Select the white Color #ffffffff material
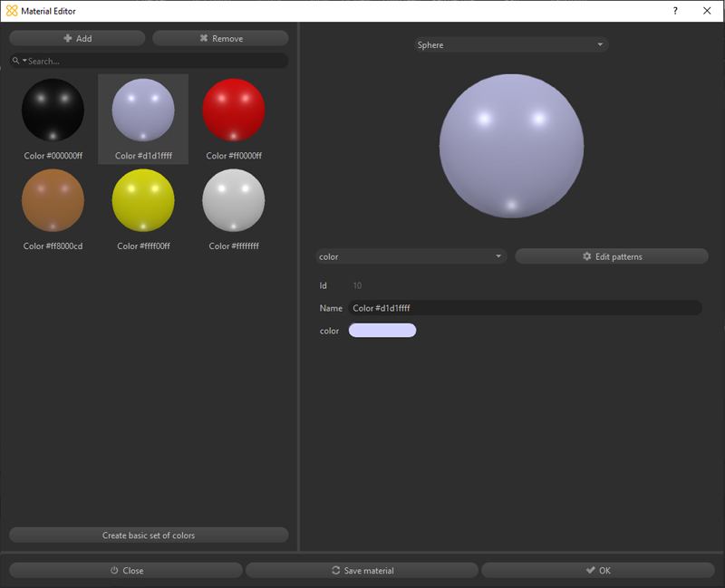The height and width of the screenshot is (588, 725). [x=234, y=209]
